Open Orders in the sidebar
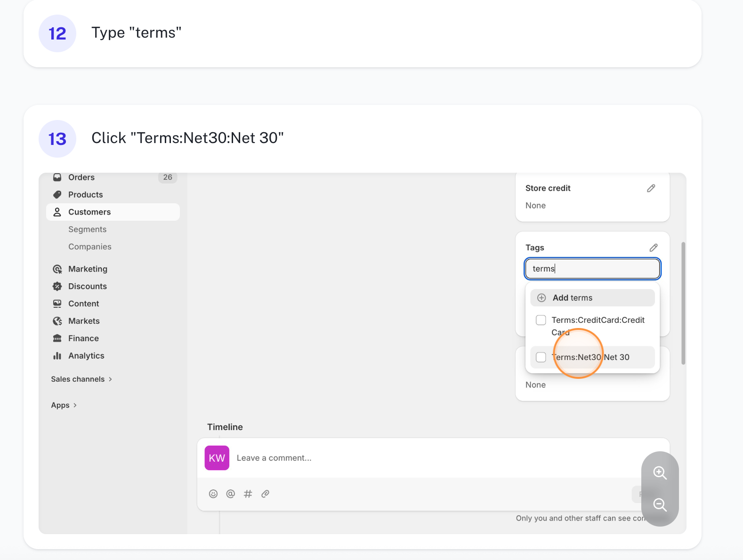743x560 pixels. click(81, 177)
